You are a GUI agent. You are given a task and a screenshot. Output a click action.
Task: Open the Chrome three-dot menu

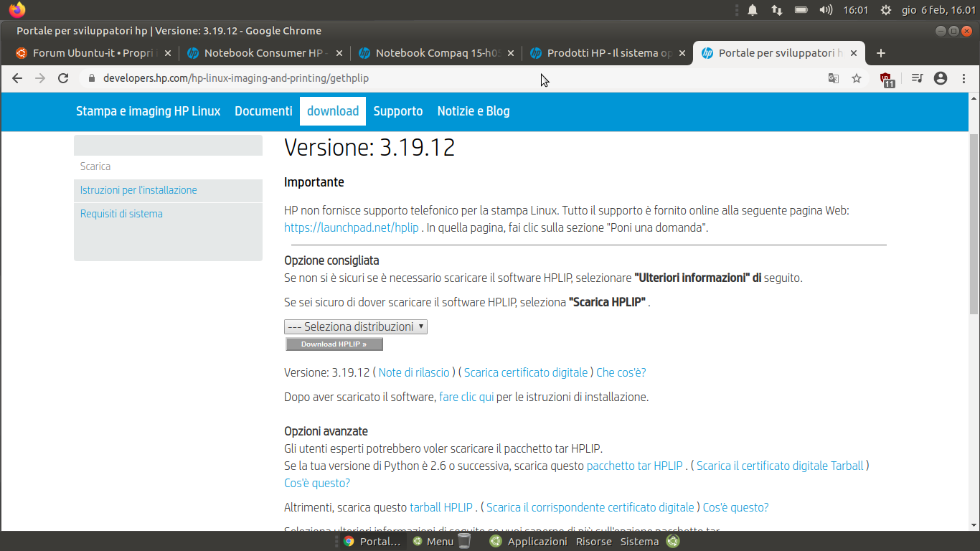point(963,78)
